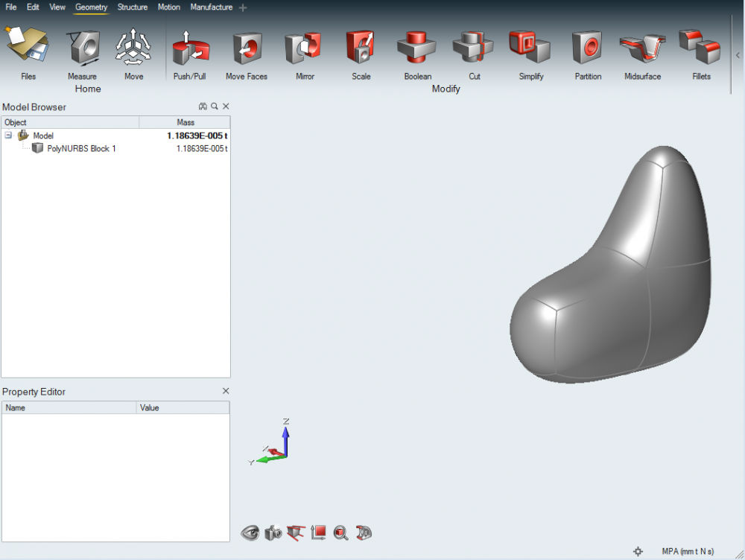The image size is (745, 560).
Task: Click the eye show/hide icon in view toolbar
Action: 250,533
